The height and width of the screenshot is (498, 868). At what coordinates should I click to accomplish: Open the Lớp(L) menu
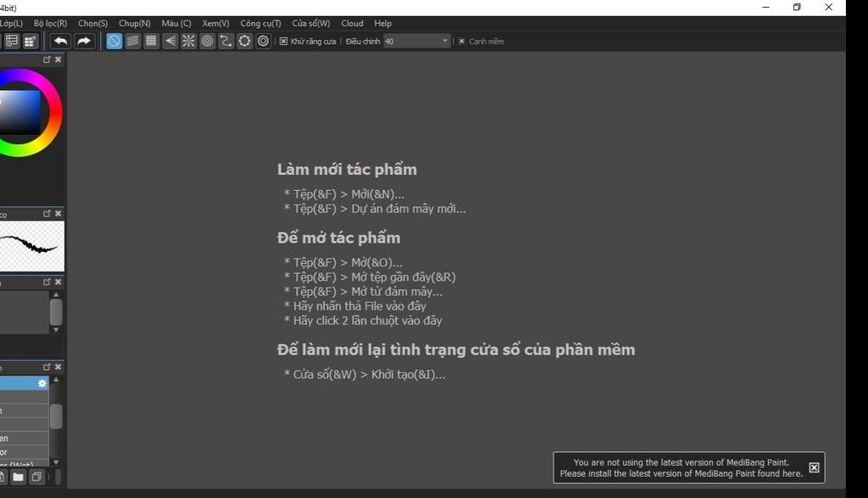(11, 23)
